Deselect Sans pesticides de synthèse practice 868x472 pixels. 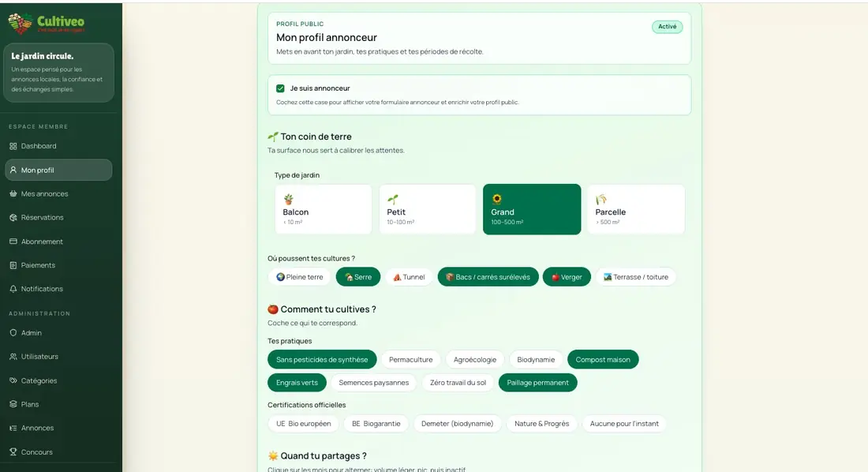(322, 360)
